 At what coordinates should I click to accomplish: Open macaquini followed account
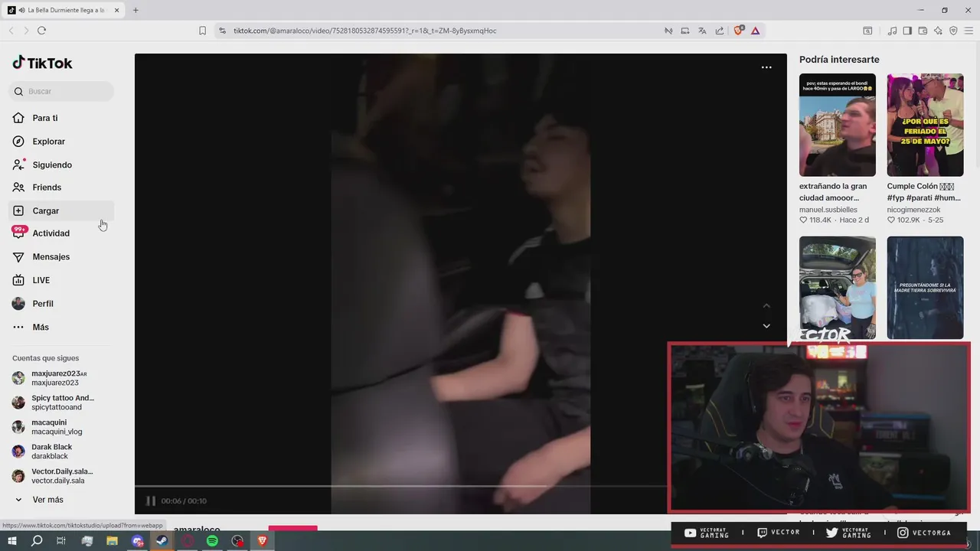[55, 427]
